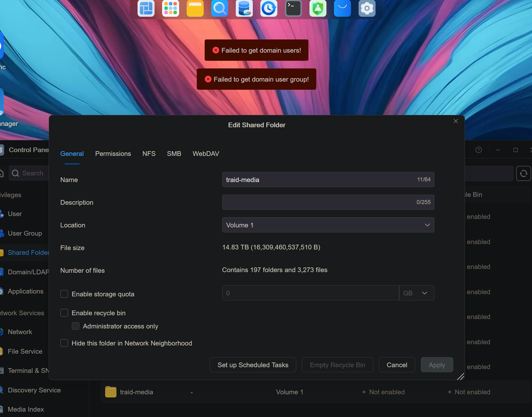
Task: Open the SMB tab
Action: pyautogui.click(x=174, y=153)
